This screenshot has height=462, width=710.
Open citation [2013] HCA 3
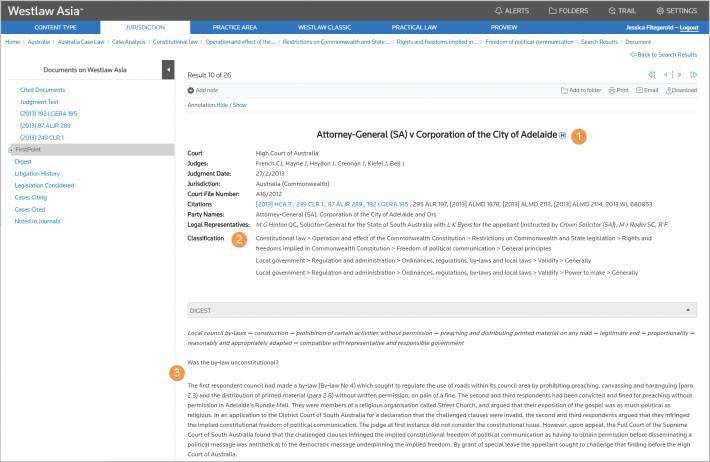click(273, 204)
